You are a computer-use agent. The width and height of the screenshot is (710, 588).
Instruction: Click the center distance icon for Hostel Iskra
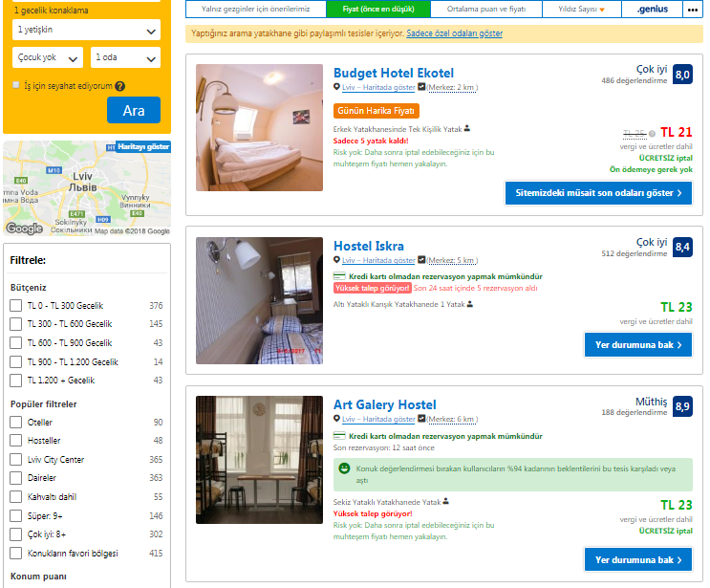point(421,260)
